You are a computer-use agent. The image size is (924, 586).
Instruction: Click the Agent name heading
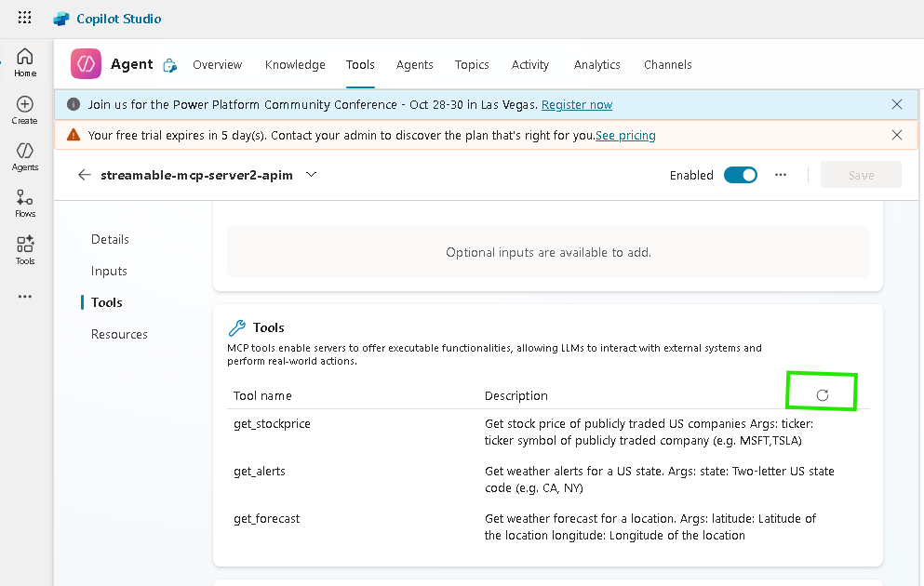132,63
